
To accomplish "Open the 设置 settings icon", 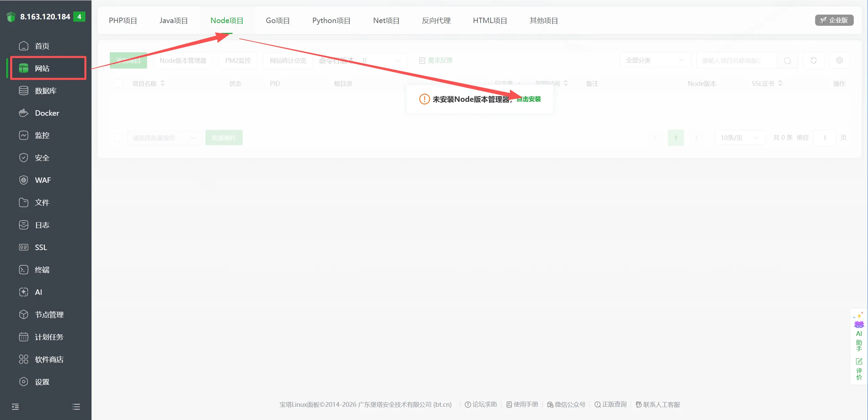I will point(23,382).
